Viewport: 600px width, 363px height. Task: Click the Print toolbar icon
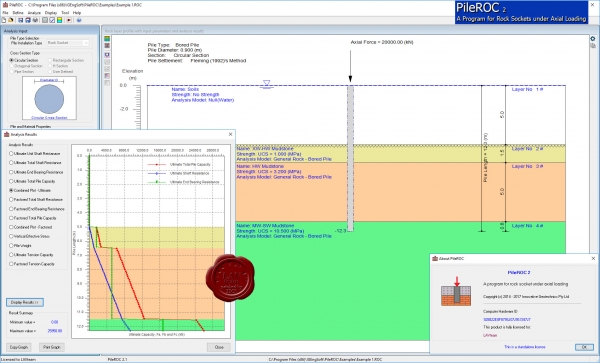(35, 20)
